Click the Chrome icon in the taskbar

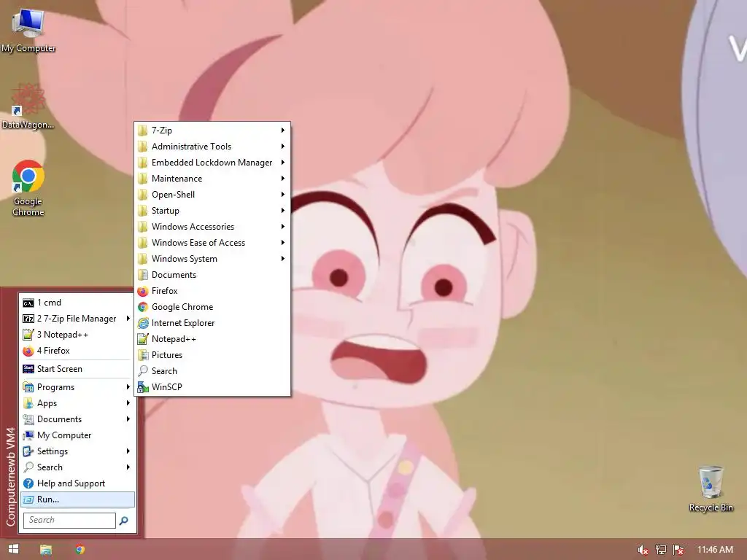80,549
